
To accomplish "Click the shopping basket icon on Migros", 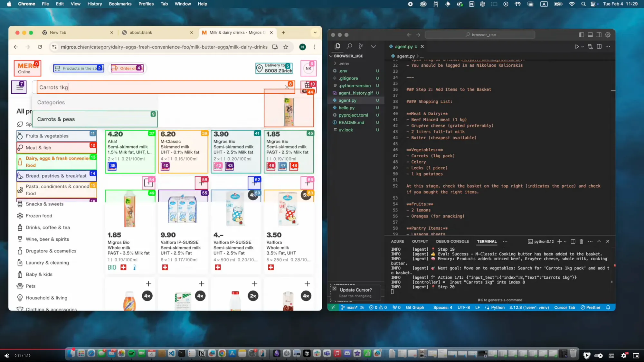I will tap(308, 86).
